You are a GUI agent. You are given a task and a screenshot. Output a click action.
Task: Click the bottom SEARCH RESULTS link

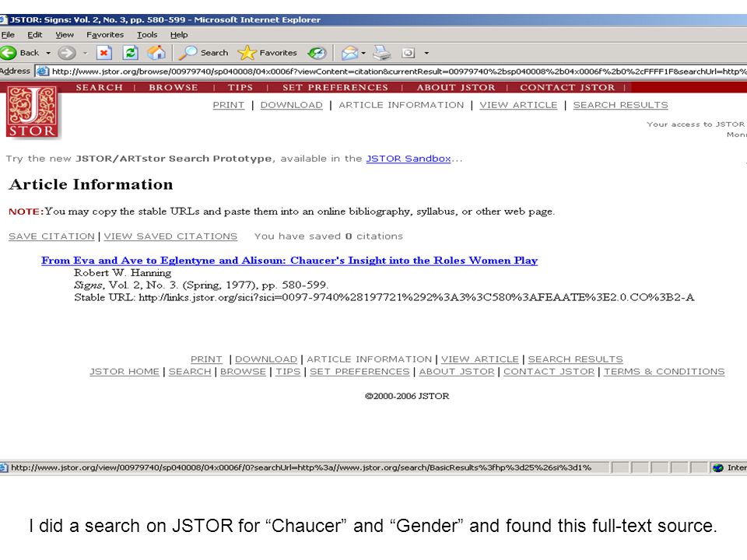tap(575, 359)
